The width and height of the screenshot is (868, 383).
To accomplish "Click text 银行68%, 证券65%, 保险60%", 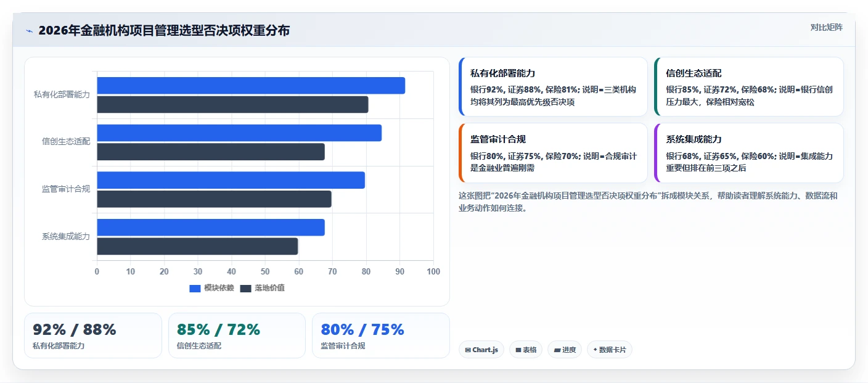I will point(720,156).
